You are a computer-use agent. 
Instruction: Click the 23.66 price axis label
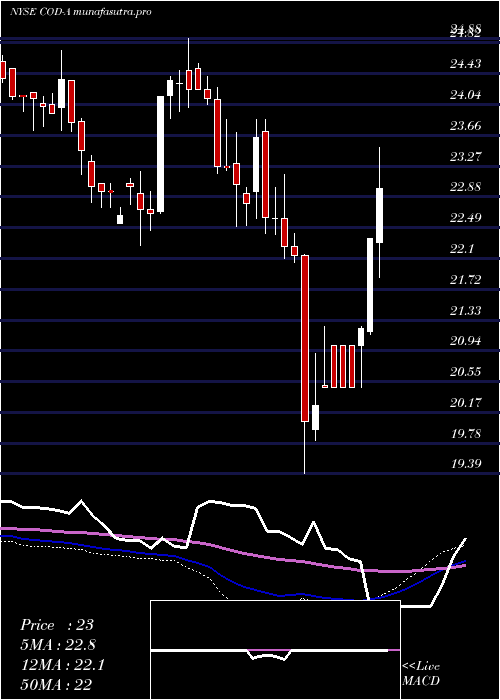466,126
